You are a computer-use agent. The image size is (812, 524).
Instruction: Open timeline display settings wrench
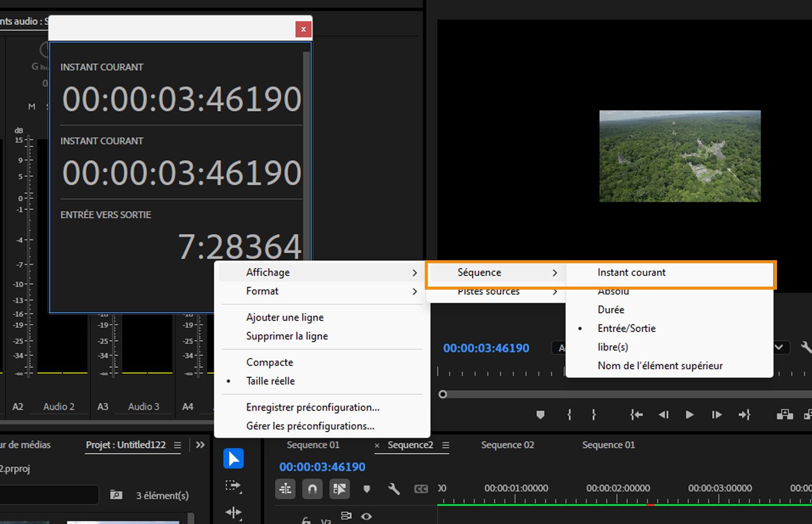point(394,489)
